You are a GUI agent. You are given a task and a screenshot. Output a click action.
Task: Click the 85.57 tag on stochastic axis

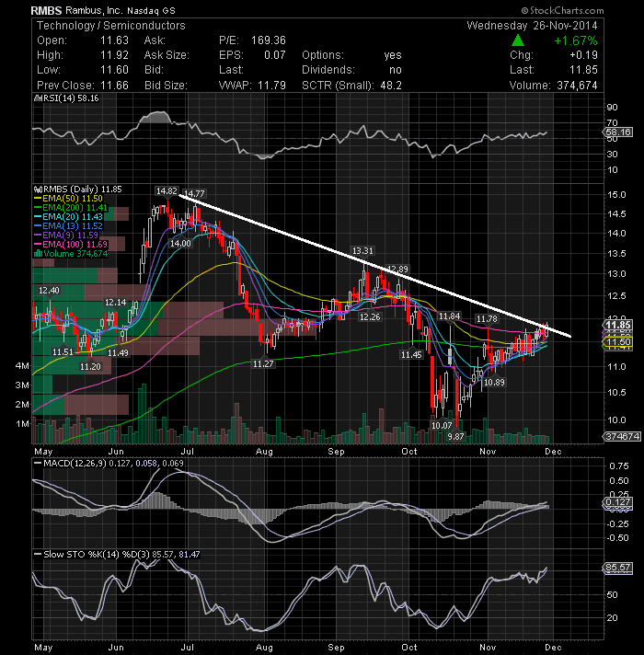coord(618,568)
